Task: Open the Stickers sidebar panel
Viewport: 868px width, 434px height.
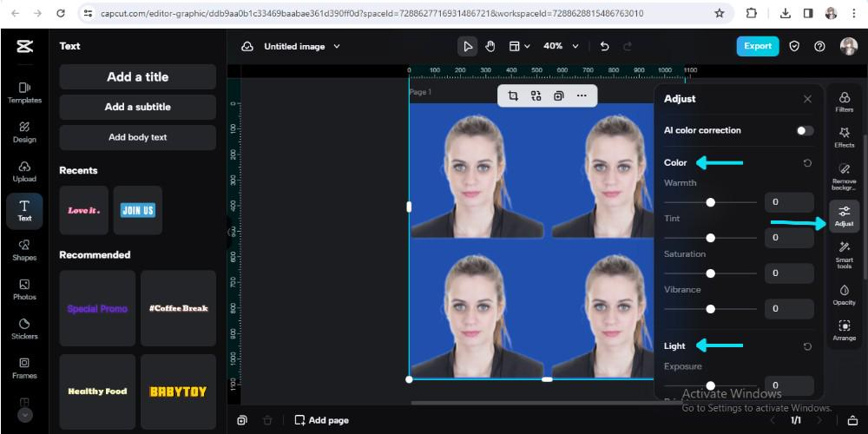Action: coord(24,329)
